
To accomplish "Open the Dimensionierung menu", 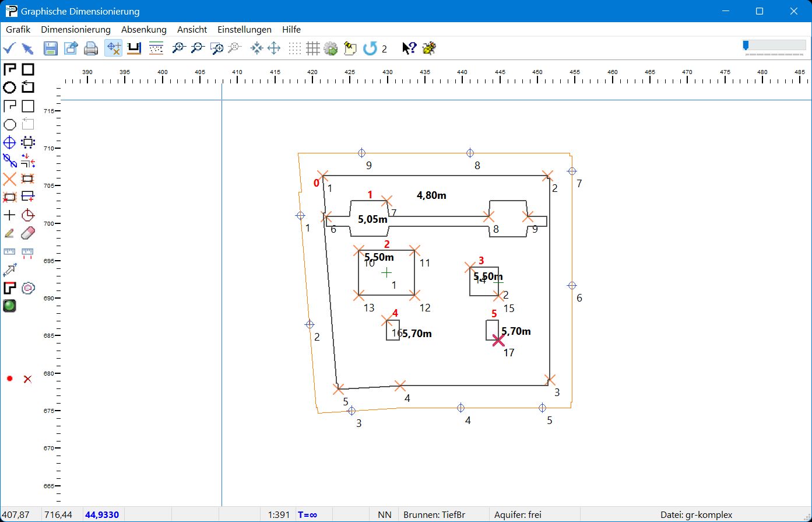I will [76, 29].
